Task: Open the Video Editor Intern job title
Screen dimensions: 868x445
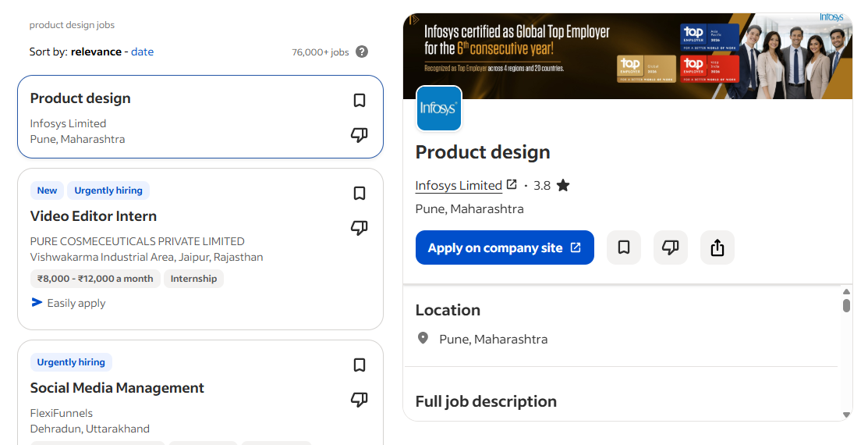Action: [x=93, y=216]
